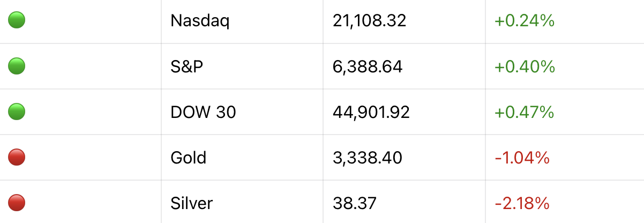
Task: Click the +0.40% change for S&P
Action: coord(525,66)
